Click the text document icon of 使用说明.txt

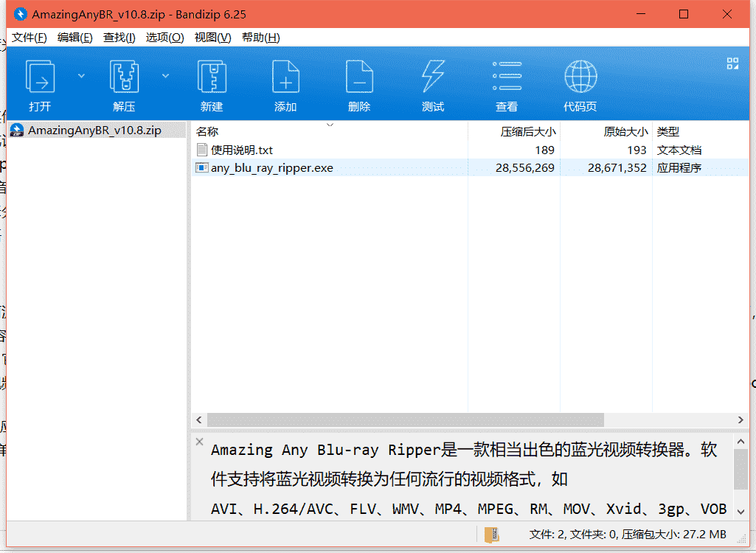click(202, 150)
